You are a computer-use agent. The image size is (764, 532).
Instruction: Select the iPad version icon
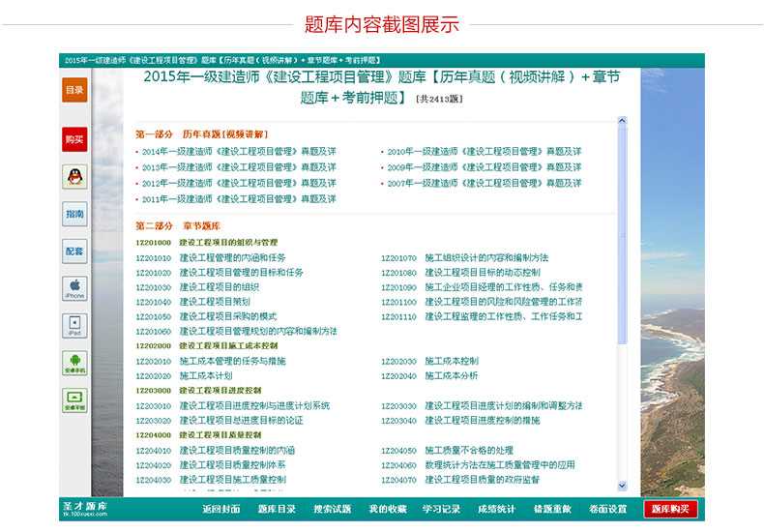point(74,325)
